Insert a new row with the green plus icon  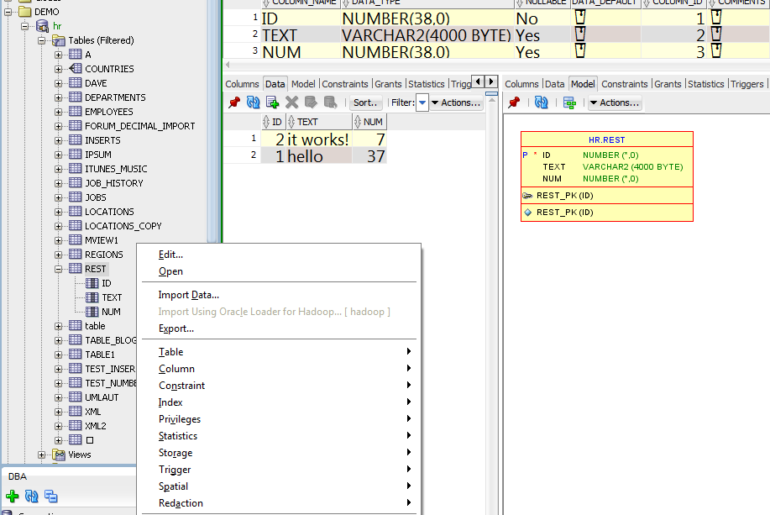pyautogui.click(x=272, y=103)
